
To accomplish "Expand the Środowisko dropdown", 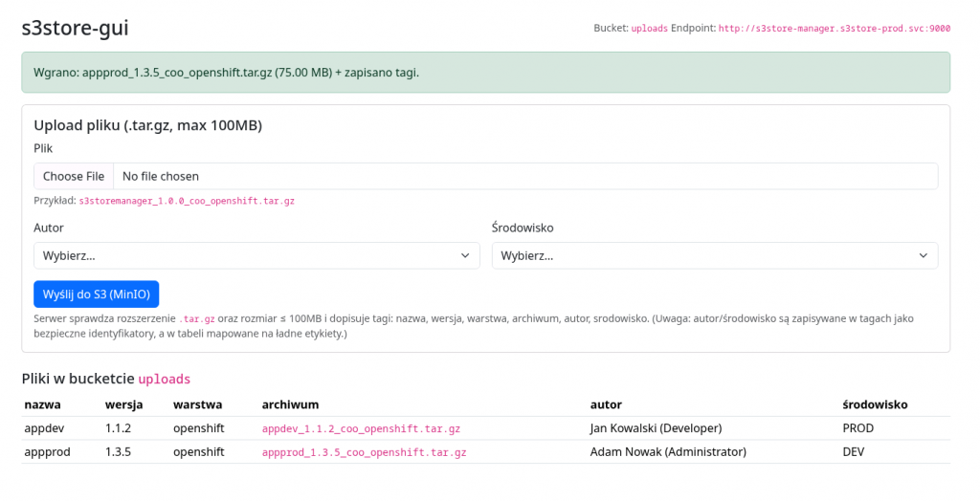I will coord(714,255).
